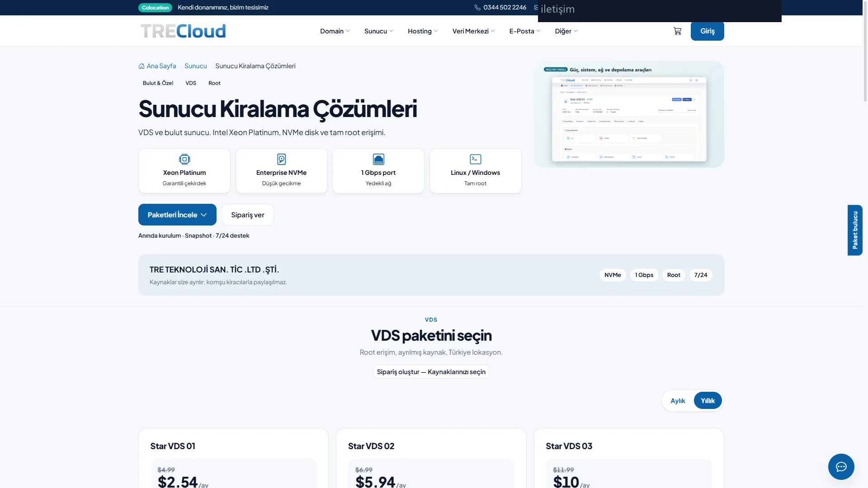Select the Star VDS 02 package title
868x488 pixels.
(371, 446)
